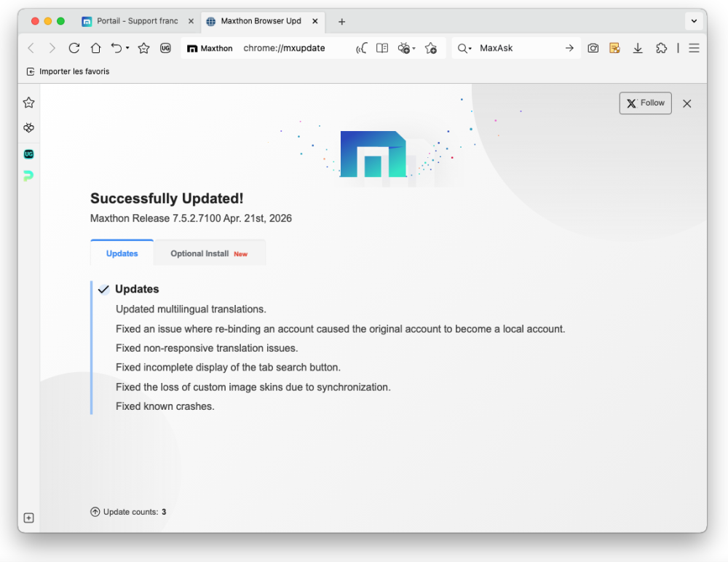
Task: Open the undo closed tab dropdown arrow
Action: [127, 48]
